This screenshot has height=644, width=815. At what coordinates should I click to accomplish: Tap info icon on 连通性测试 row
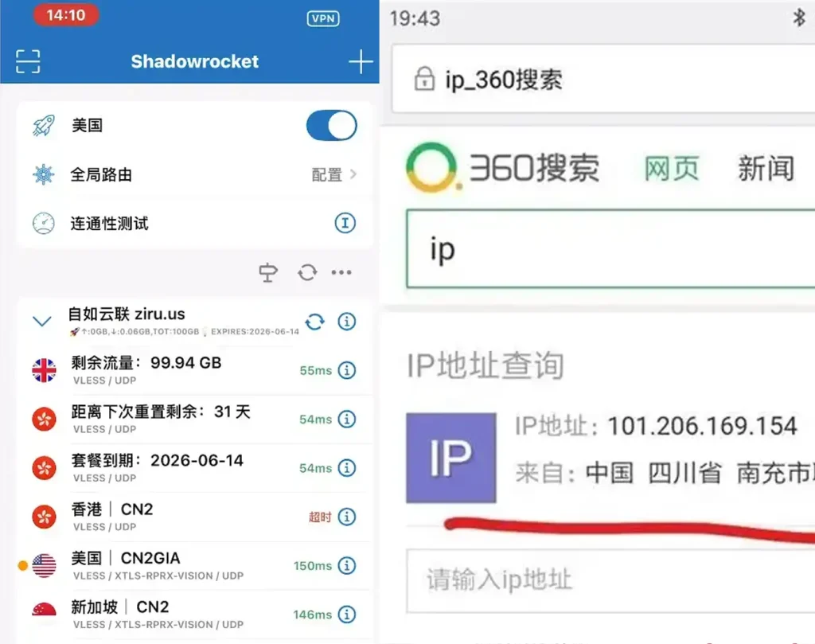tap(345, 223)
